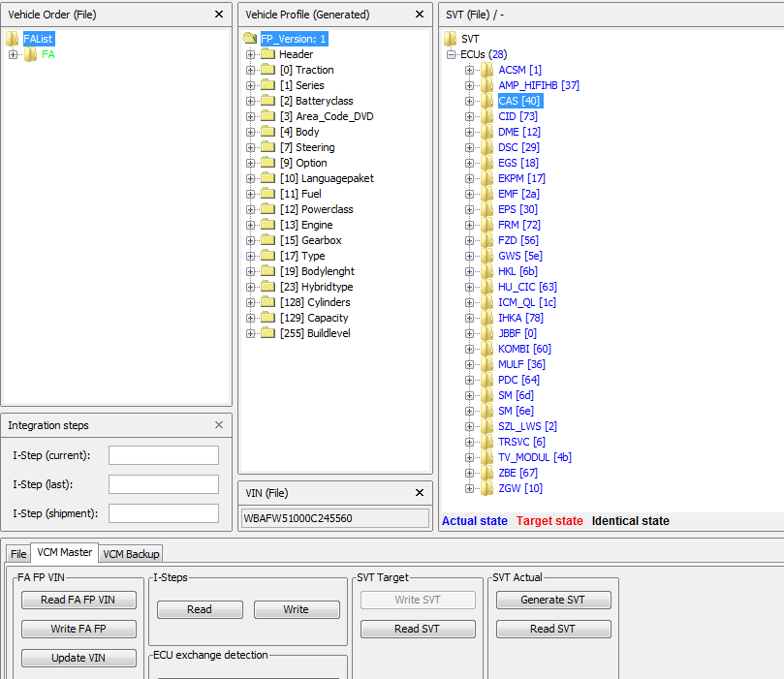Click the HU_CIC [63] folder icon
Viewport: 784px width, 679px height.
[x=487, y=287]
